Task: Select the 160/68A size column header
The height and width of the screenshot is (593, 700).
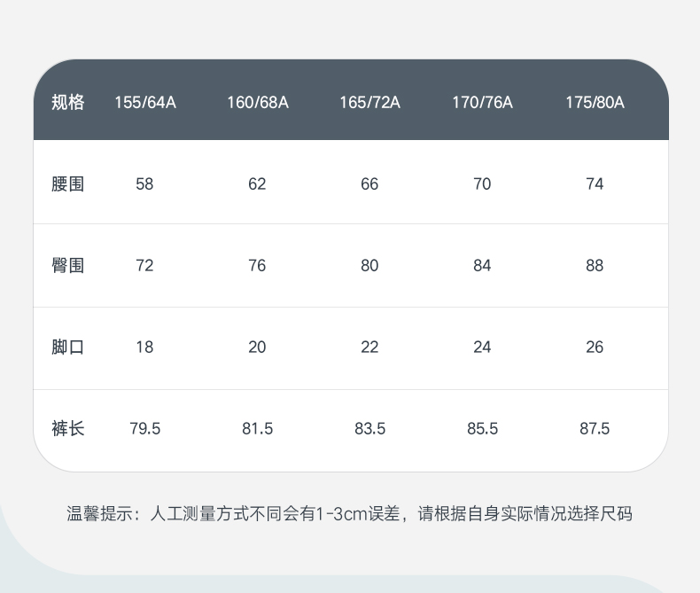Action: (258, 102)
